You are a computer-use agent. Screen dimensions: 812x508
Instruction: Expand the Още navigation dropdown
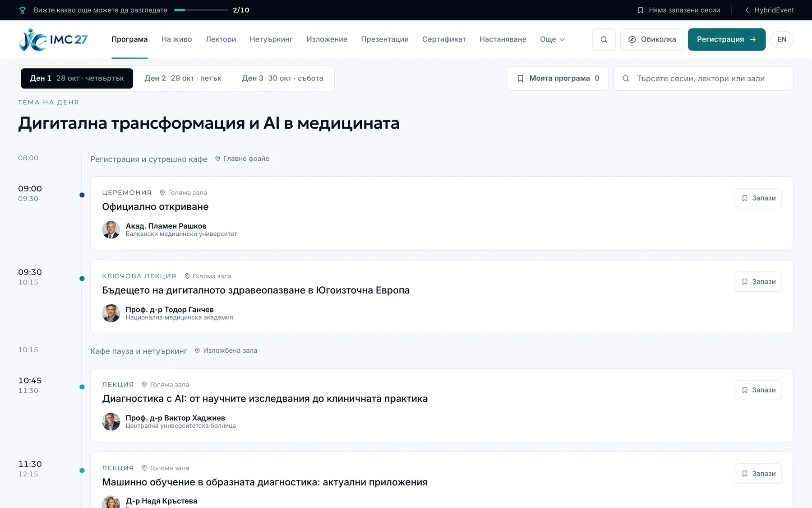[x=552, y=39]
